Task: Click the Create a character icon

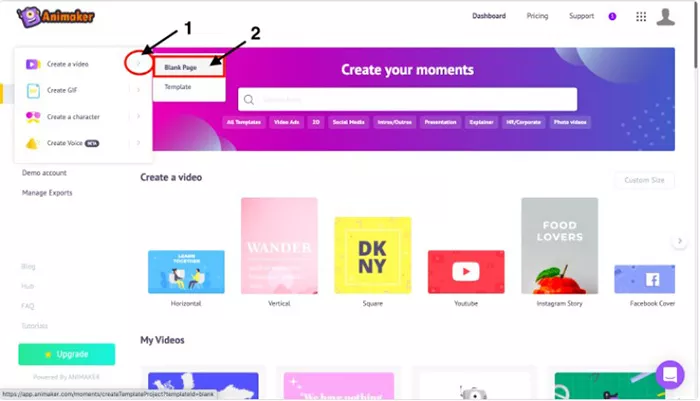Action: click(33, 117)
